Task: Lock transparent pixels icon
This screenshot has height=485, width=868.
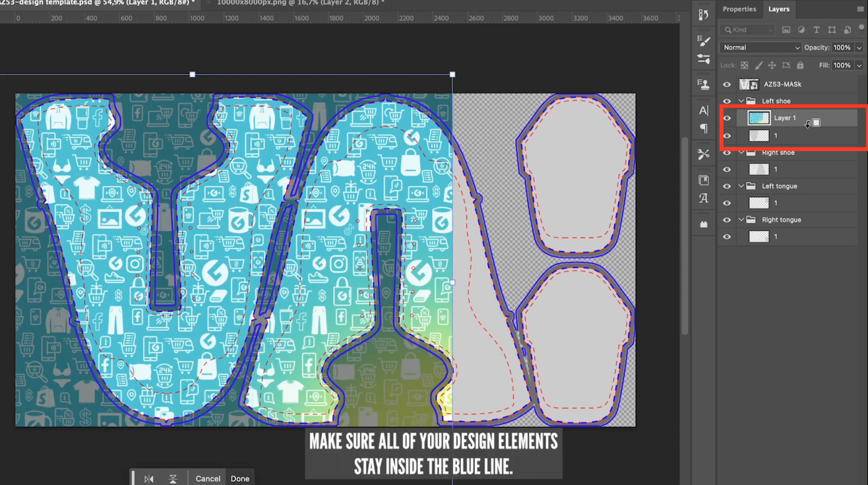Action: pyautogui.click(x=744, y=65)
